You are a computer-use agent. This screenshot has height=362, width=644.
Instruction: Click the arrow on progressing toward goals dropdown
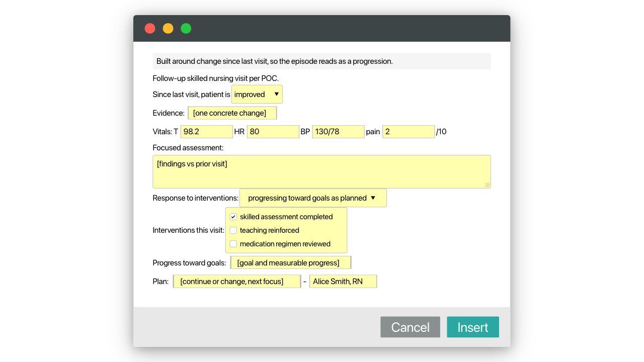(373, 198)
